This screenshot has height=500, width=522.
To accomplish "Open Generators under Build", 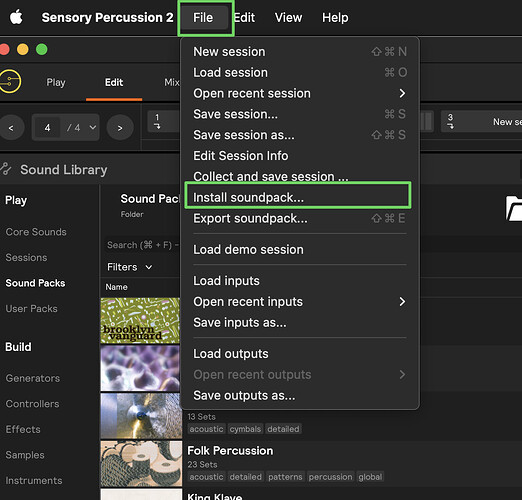I will 33,378.
